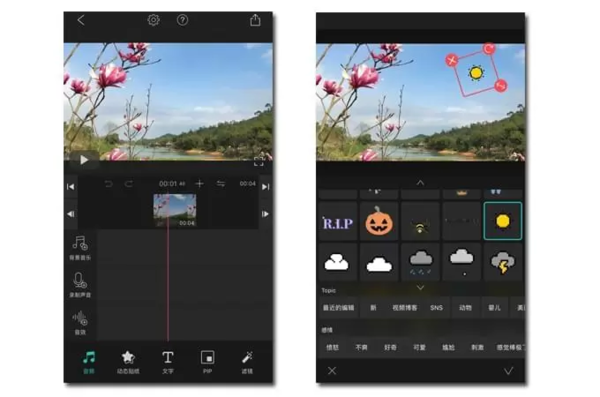Add background music (背景音乐)
Screen dimensions: 600x397
point(80,248)
